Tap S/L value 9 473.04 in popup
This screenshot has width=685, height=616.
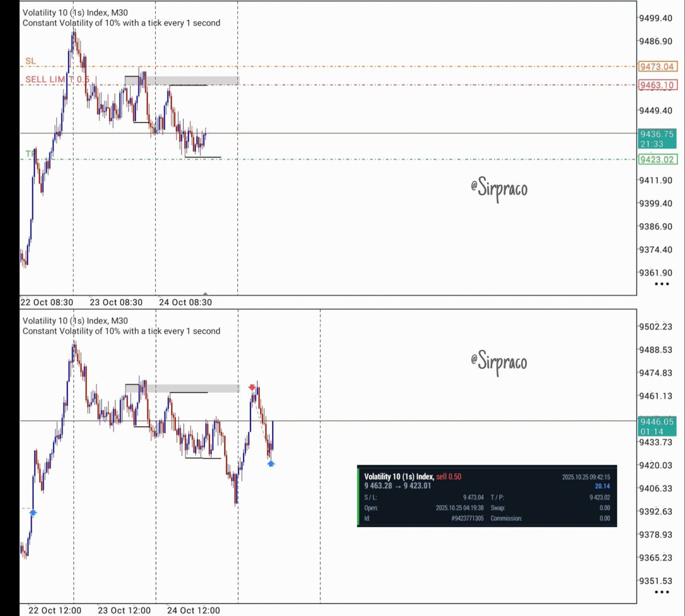[473, 497]
